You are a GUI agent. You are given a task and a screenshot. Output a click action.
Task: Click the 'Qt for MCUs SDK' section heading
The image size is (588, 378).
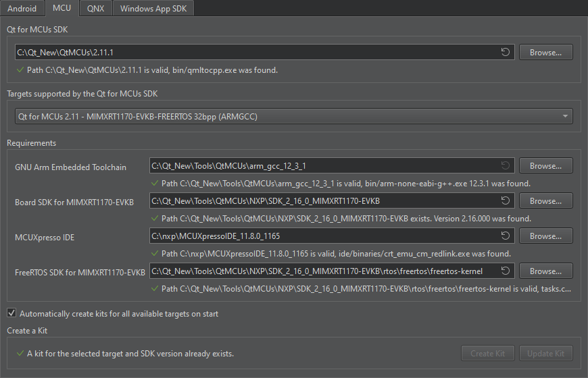tap(37, 29)
